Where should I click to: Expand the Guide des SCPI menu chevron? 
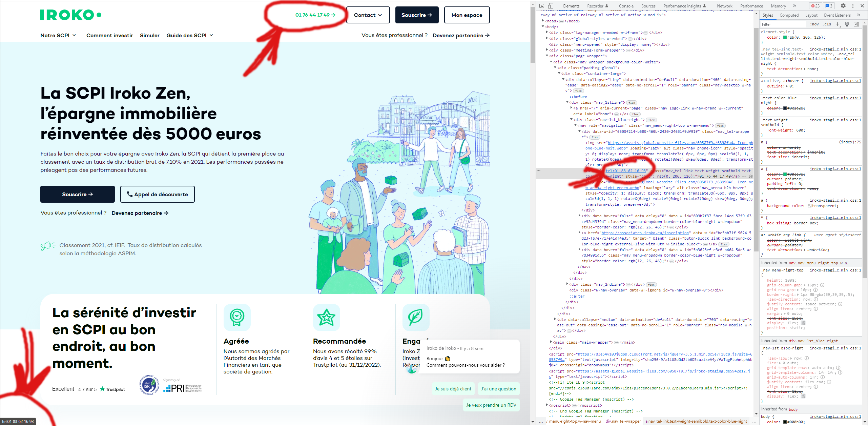(x=211, y=35)
